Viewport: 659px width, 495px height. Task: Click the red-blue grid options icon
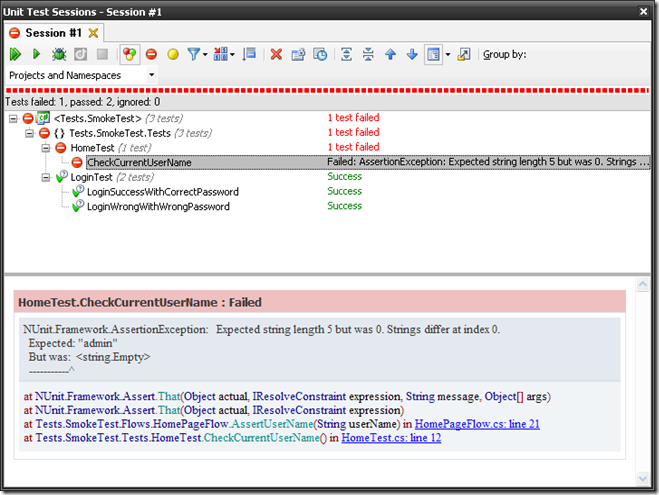tap(221, 54)
